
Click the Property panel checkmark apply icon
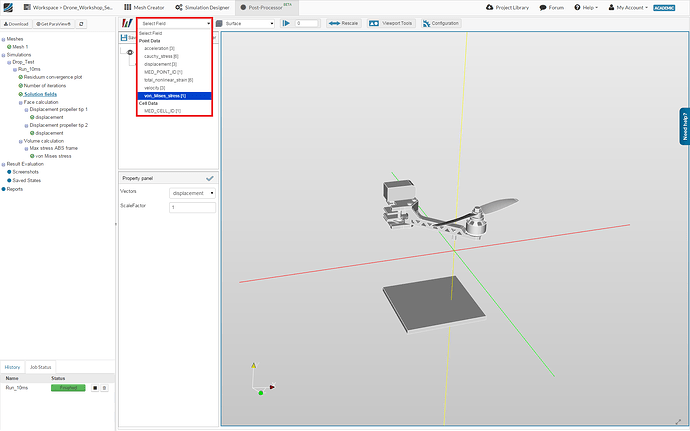tap(209, 178)
